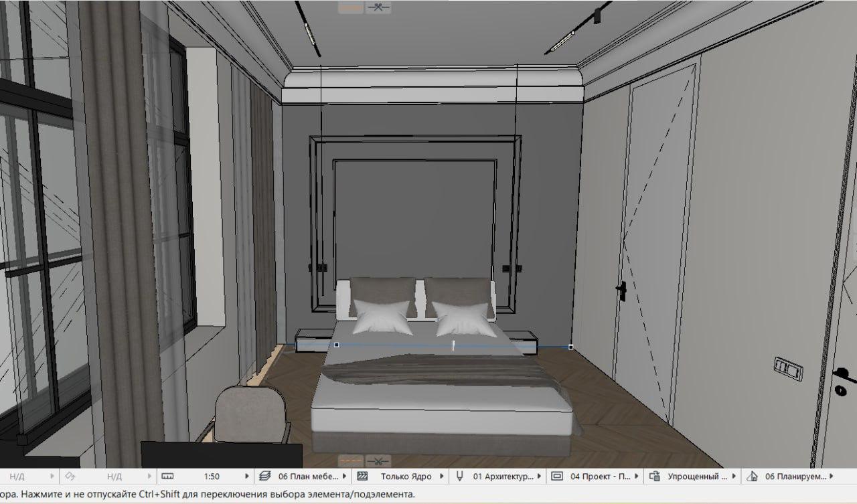The width and height of the screenshot is (857, 504).
Task: Expand the '06 Планируем...' renovation filter menu
Action: [831, 477]
